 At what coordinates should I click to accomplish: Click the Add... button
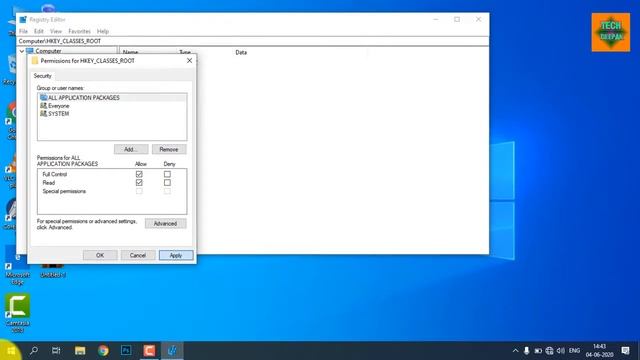click(131, 149)
